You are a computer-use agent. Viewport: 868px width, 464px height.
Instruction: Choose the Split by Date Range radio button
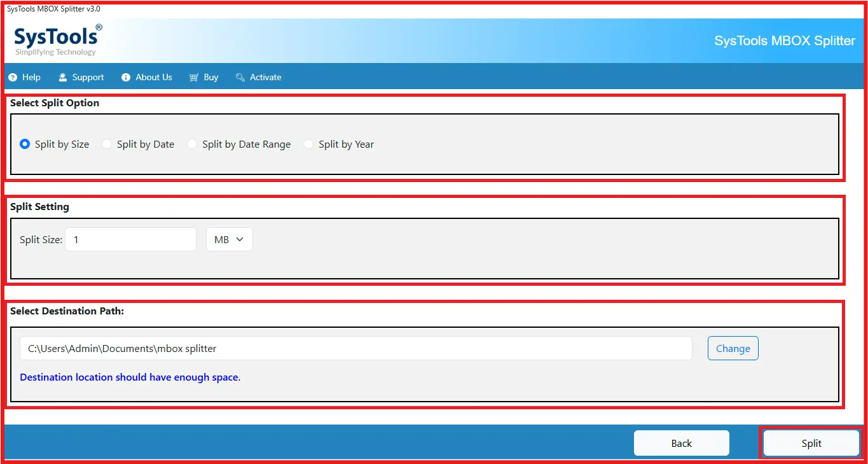click(x=192, y=144)
